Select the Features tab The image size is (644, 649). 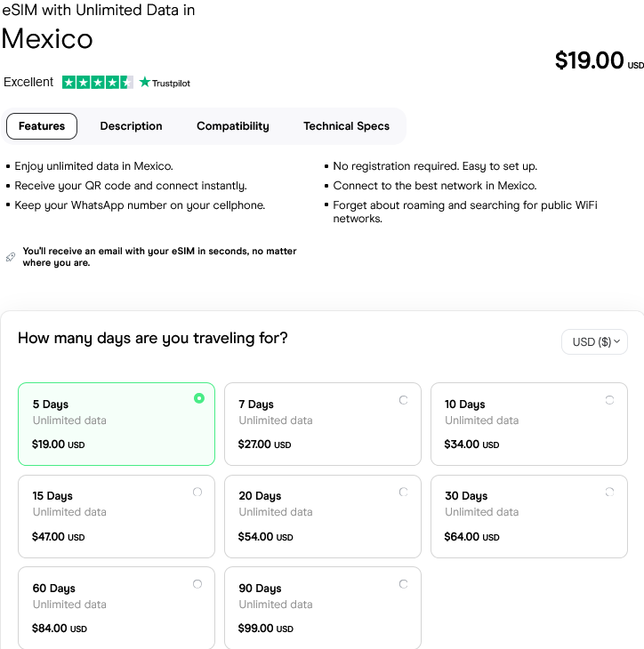point(42,126)
